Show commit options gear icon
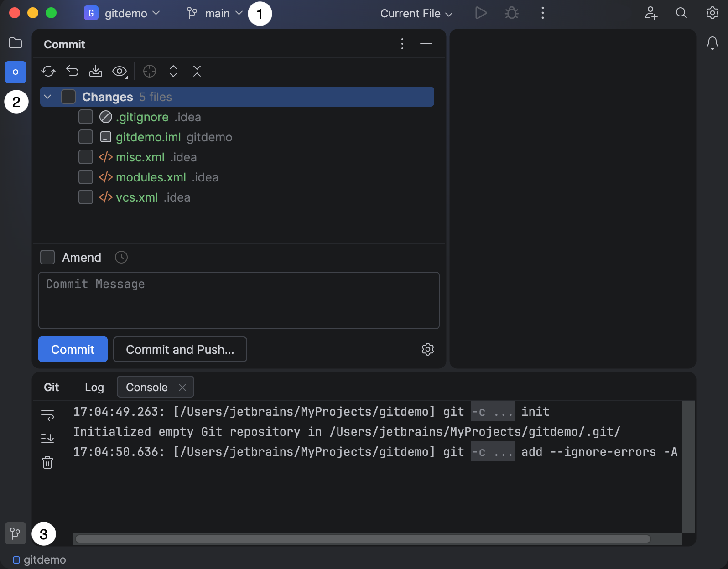 (x=428, y=349)
